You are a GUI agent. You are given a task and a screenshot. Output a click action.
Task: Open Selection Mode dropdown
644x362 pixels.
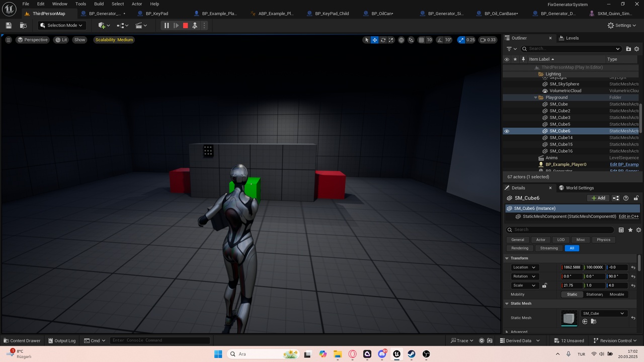click(61, 25)
